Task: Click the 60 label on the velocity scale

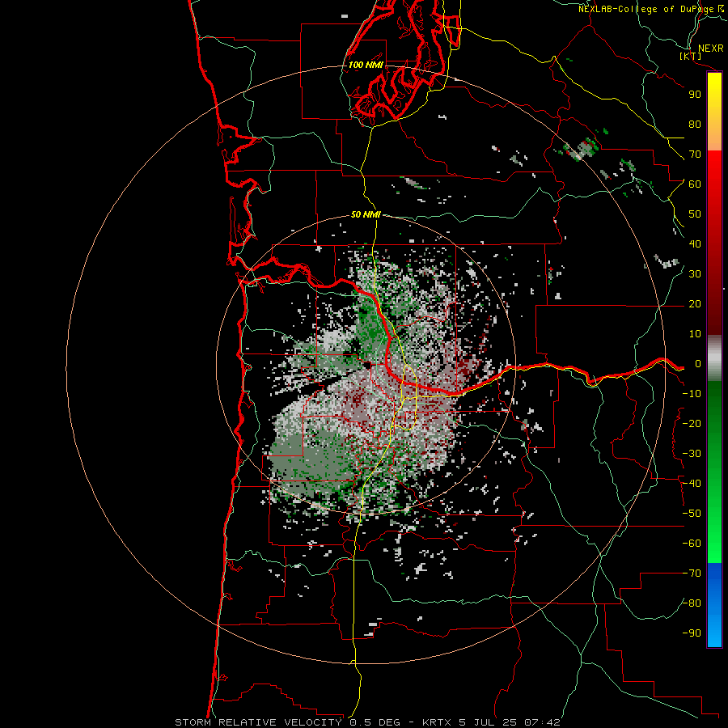Action: 695,184
